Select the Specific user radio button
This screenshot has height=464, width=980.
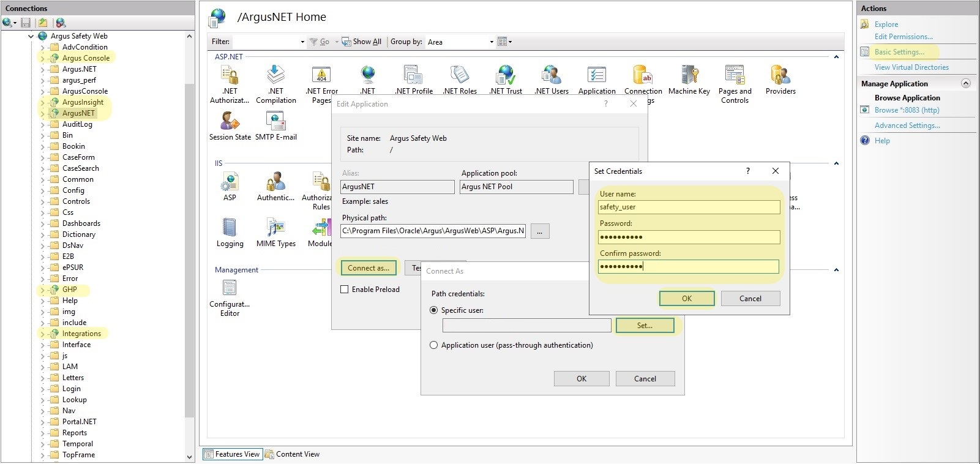pyautogui.click(x=434, y=310)
